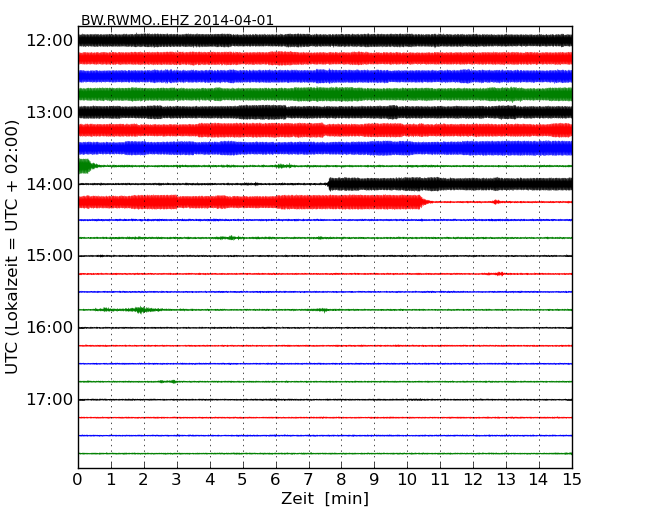Screen dimensions: 650x520
Task: Click the x-axis tick label 12
Action: (x=473, y=480)
